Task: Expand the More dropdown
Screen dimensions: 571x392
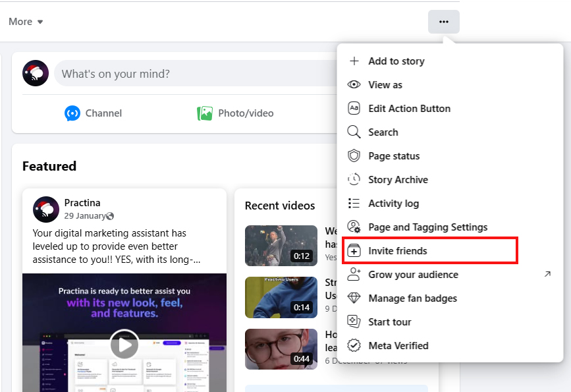Action: [x=26, y=22]
